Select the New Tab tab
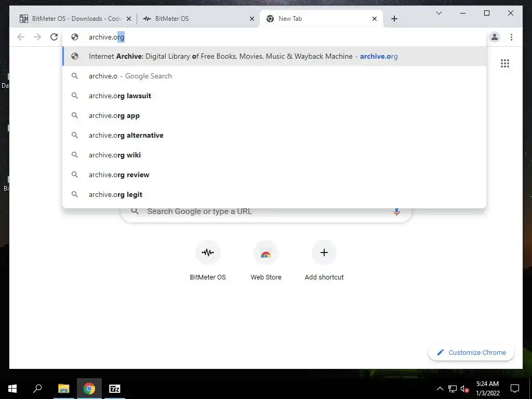Image resolution: width=532 pixels, height=399 pixels. [x=321, y=19]
